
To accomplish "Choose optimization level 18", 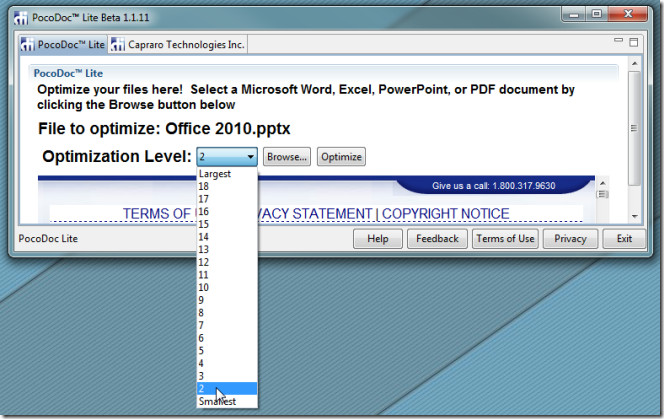I will (227, 186).
